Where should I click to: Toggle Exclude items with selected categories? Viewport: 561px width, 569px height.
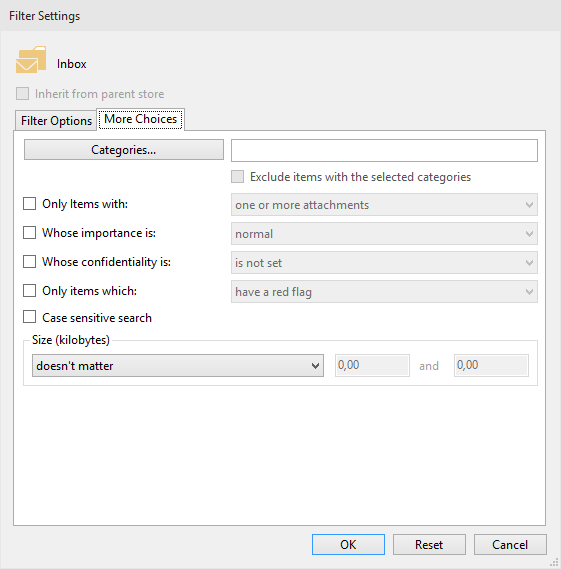pyautogui.click(x=238, y=177)
